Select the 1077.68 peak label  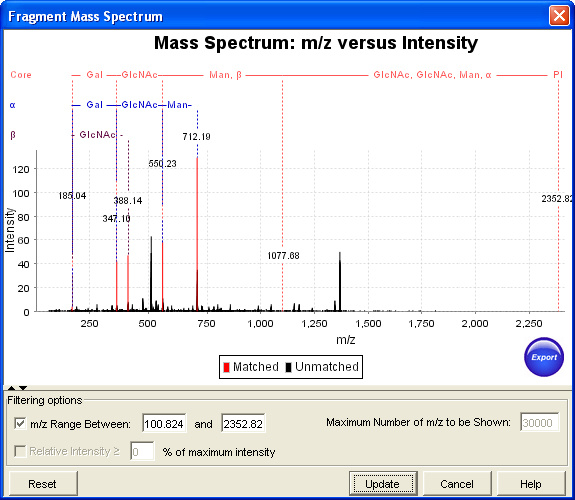(x=283, y=256)
